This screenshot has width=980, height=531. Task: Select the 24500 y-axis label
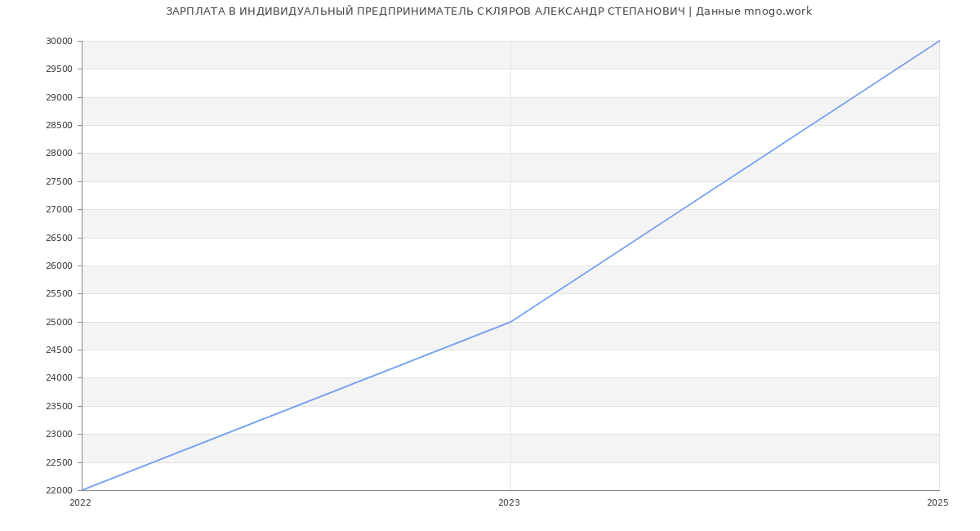pos(59,350)
